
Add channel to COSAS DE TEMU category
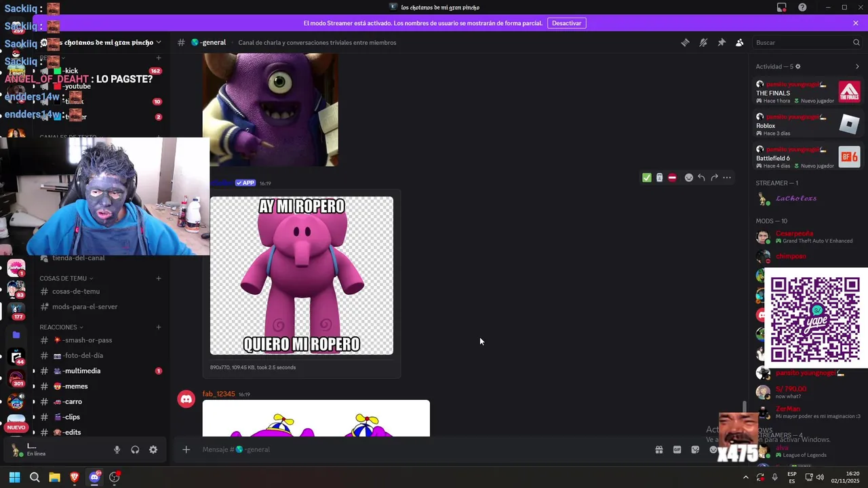pyautogui.click(x=159, y=278)
